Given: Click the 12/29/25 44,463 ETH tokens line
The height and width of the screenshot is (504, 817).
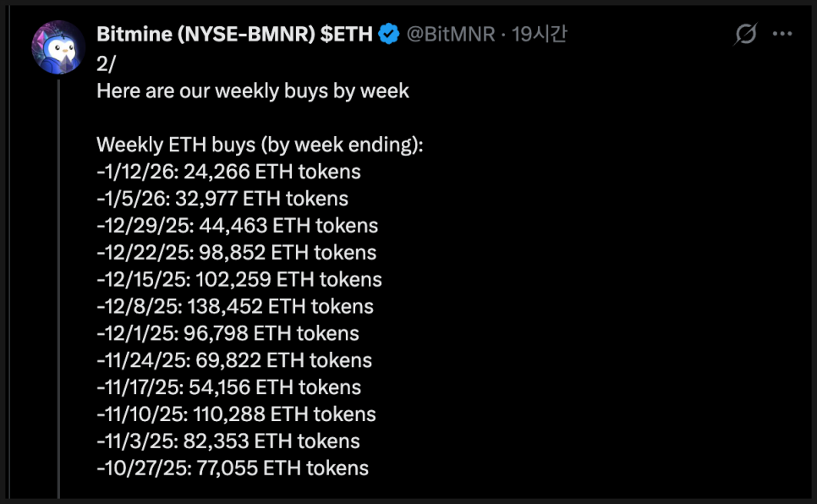Looking at the screenshot, I should [x=238, y=226].
